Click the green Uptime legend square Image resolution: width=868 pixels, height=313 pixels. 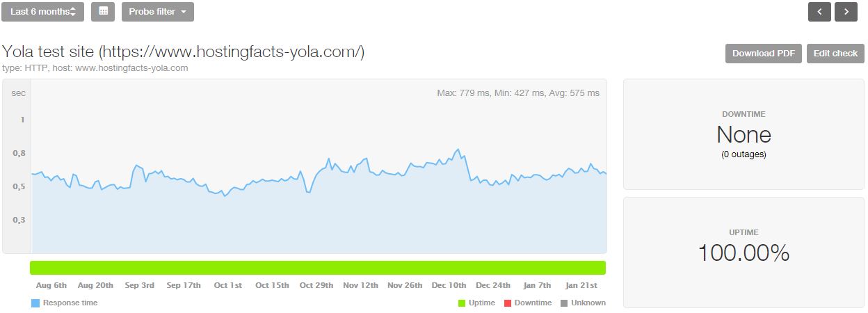click(x=463, y=303)
